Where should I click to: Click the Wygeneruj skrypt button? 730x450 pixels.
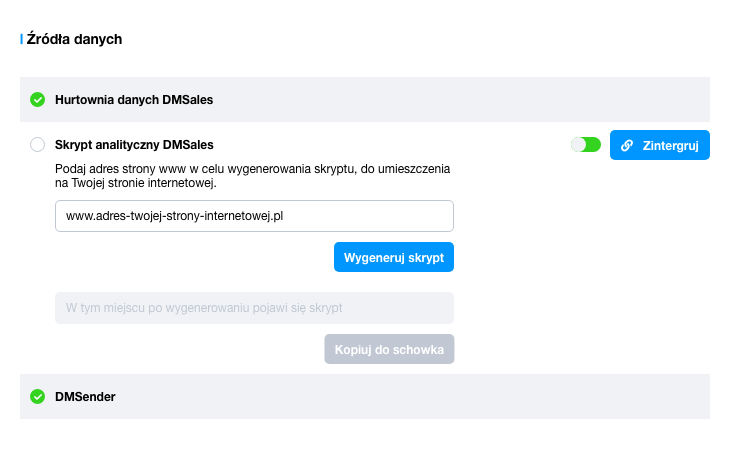tap(394, 257)
